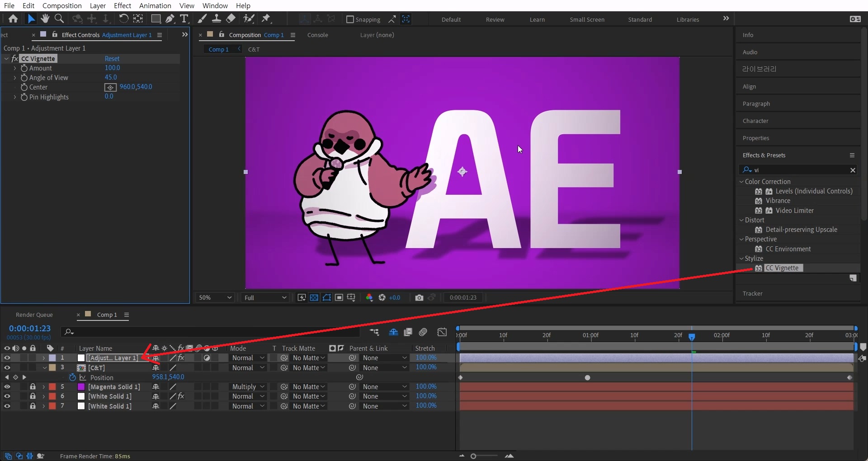868x461 pixels.
Task: Toggle the Motion Blur timeline switch icon
Action: click(x=423, y=332)
